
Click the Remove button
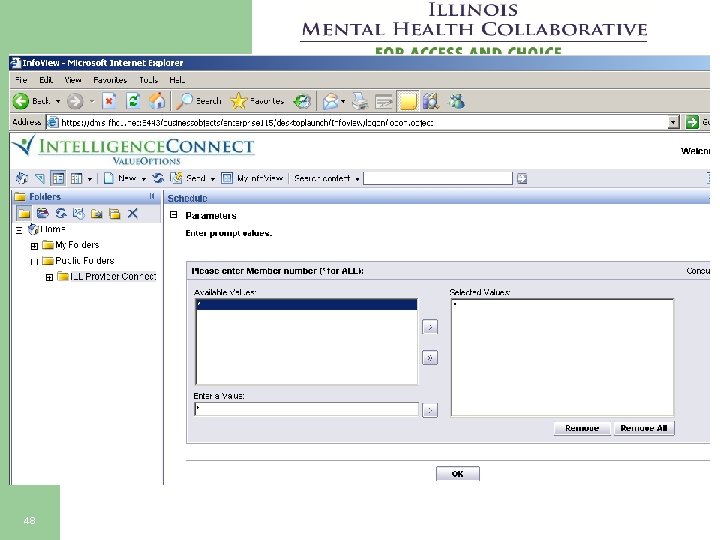582,428
